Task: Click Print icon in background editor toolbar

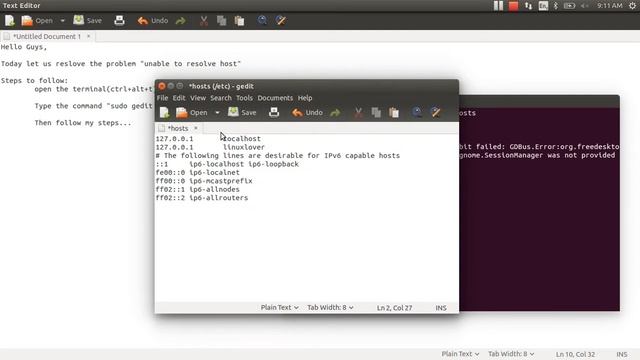Action: 119,20
